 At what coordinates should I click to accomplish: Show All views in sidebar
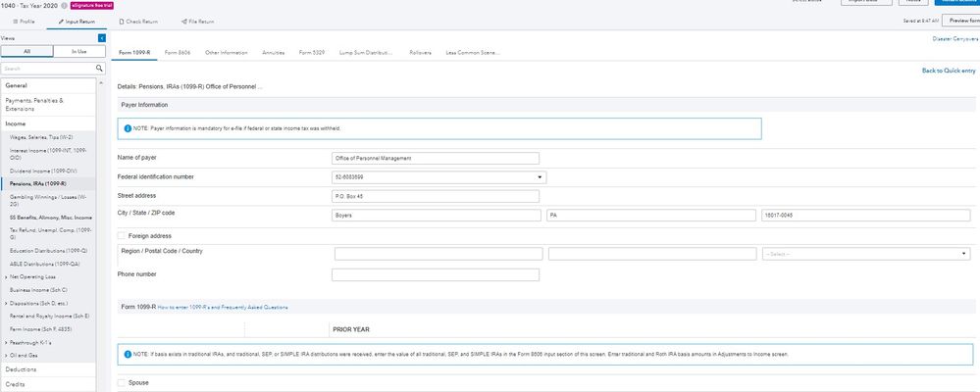click(26, 52)
